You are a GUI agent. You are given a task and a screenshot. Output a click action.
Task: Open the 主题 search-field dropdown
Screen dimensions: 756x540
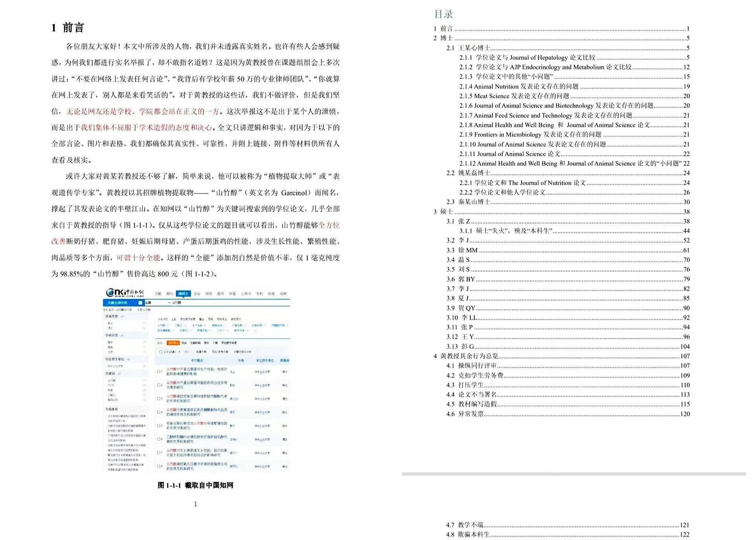click(x=157, y=303)
